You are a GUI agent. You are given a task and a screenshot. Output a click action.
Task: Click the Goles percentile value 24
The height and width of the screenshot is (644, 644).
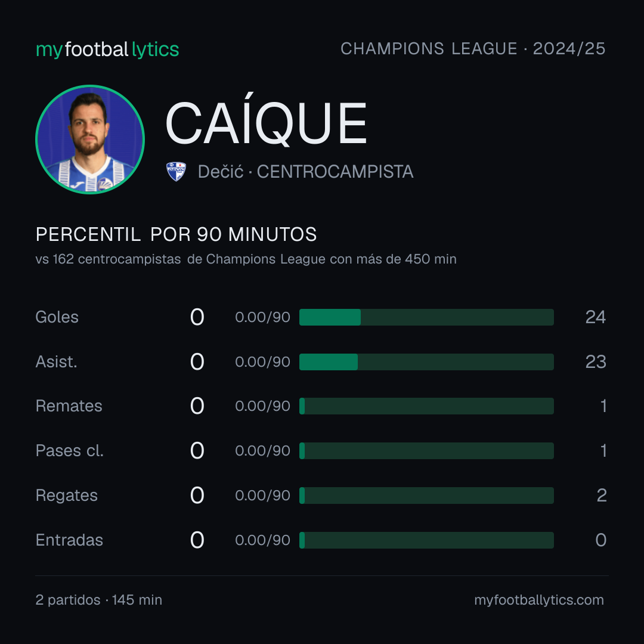point(596,317)
